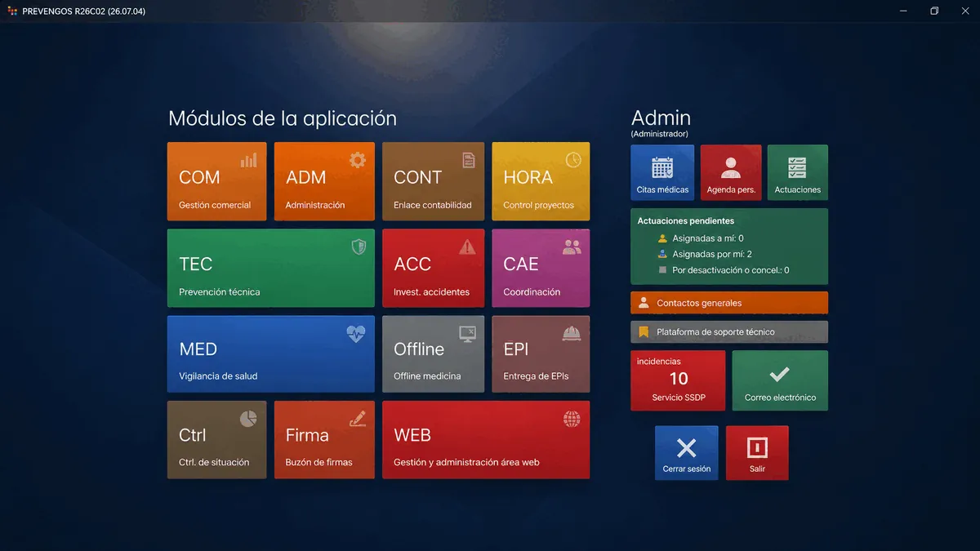This screenshot has width=980, height=551.
Task: Open CONT Enlace contabilidad module
Action: tap(433, 181)
